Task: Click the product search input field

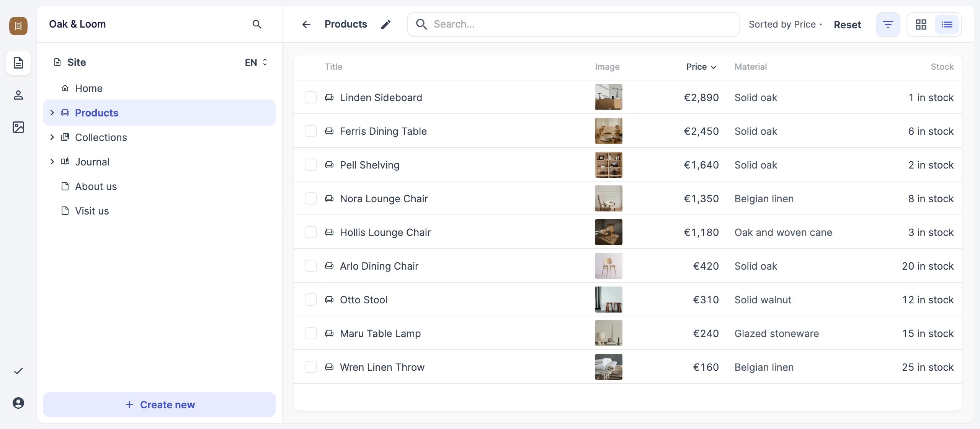Action: pyautogui.click(x=573, y=25)
